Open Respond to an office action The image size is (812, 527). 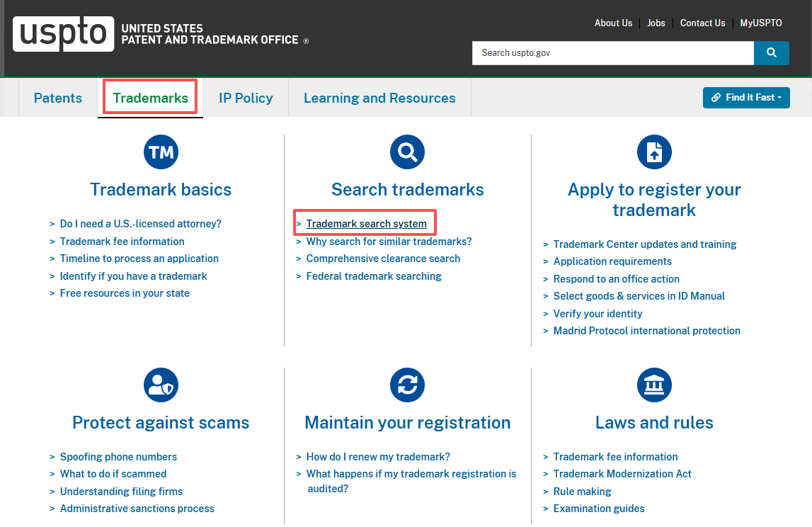coord(616,279)
